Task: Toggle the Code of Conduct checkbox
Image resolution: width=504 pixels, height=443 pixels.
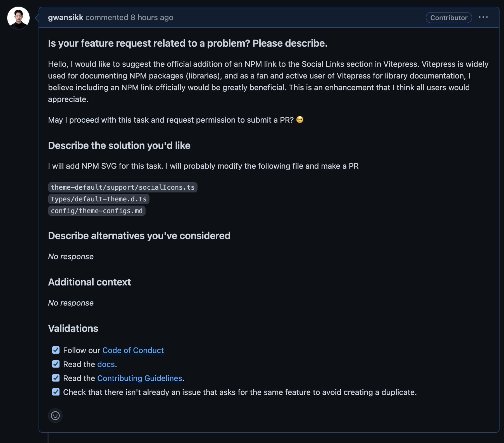Action: tap(56, 350)
